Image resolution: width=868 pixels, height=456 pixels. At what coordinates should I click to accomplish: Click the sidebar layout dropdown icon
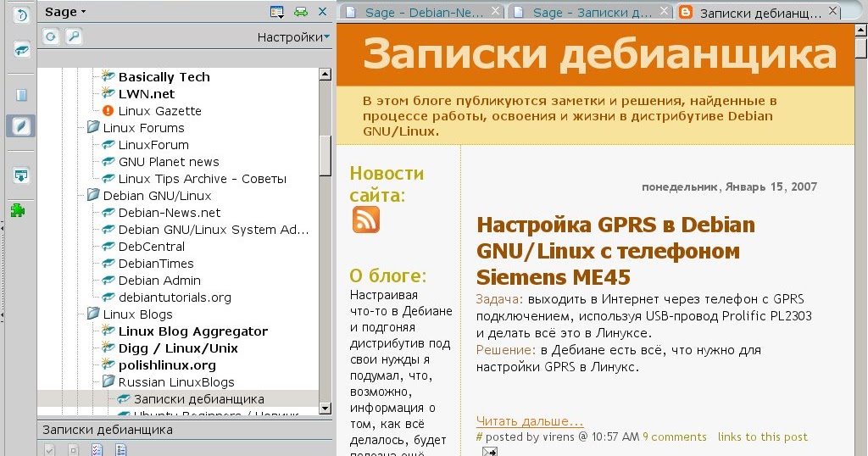pos(277,12)
